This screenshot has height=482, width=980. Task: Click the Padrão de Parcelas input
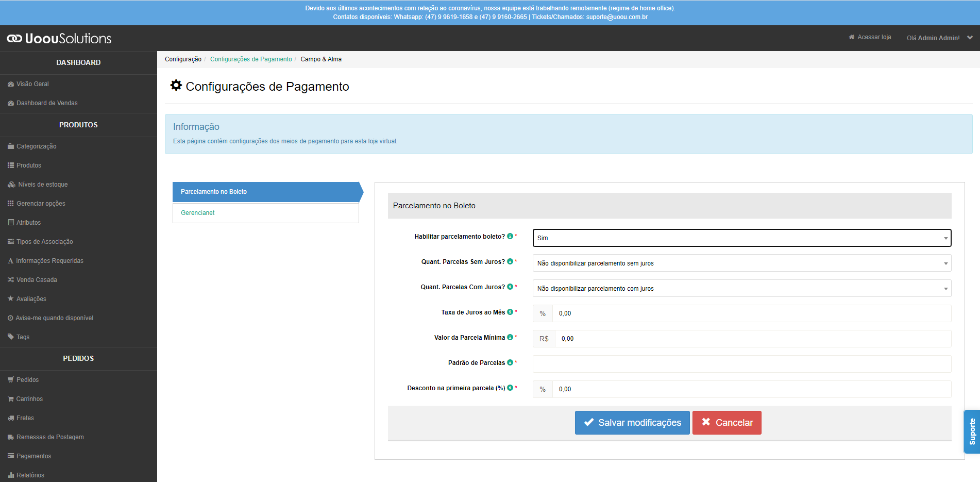pyautogui.click(x=742, y=364)
